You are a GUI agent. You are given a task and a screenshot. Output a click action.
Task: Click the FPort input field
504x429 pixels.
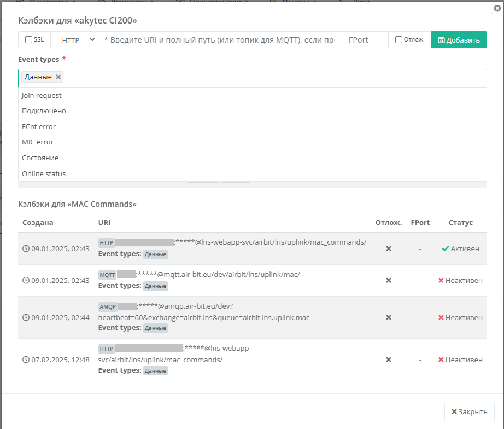365,40
